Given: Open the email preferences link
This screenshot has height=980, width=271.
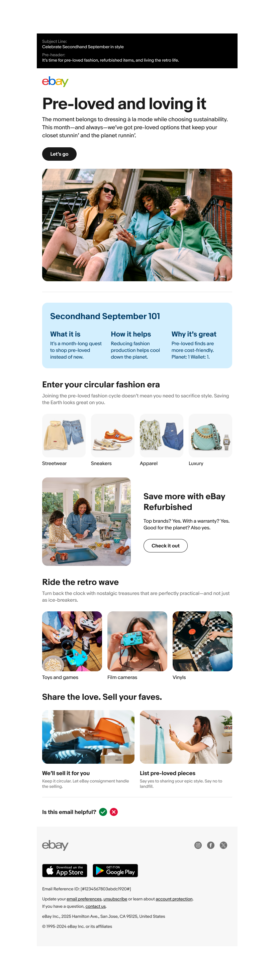Looking at the screenshot, I should click(x=84, y=899).
